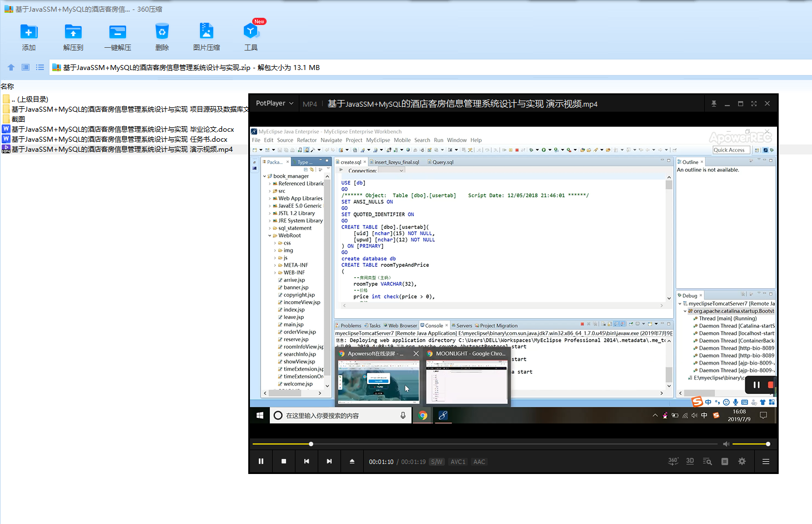This screenshot has height=524, width=812.
Task: Click the 删除 (Delete) trash icon
Action: (x=162, y=32)
